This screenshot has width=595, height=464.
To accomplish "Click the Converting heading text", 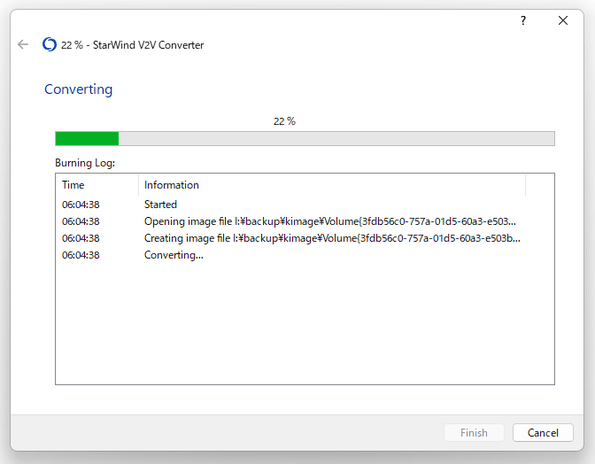I will pos(79,90).
